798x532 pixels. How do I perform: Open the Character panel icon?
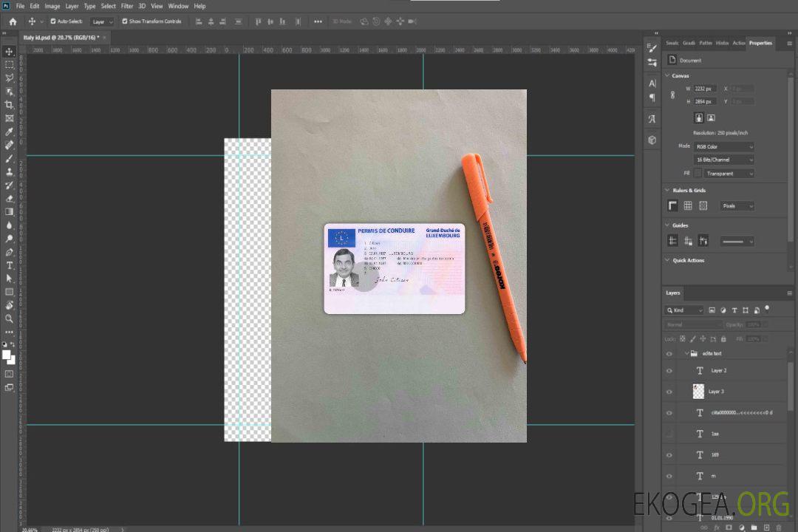(x=652, y=83)
